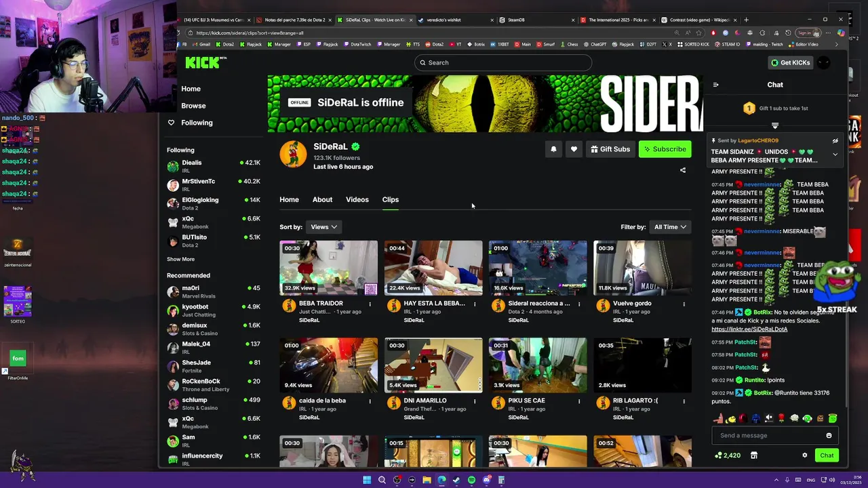Switch to the About tab
Screen dimensions: 868x488
coord(322,199)
